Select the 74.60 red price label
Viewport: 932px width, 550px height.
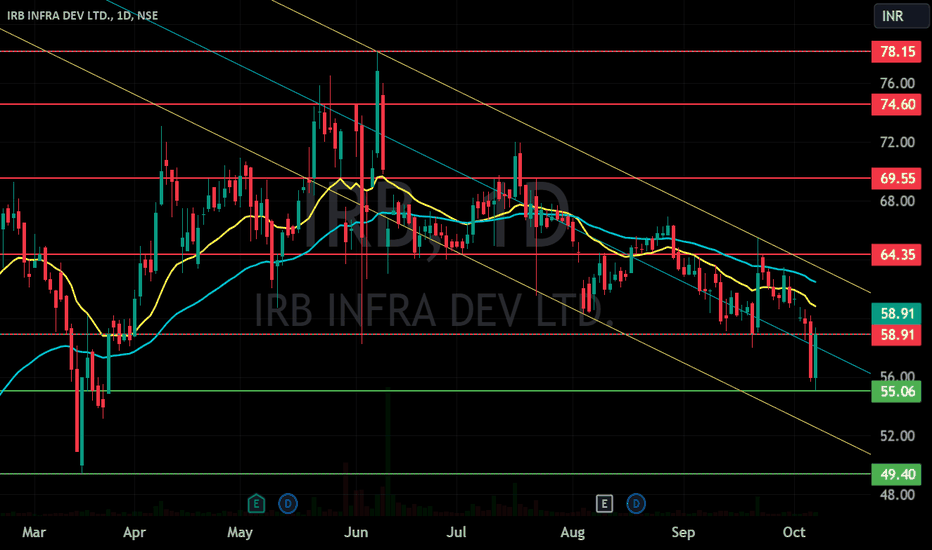896,105
